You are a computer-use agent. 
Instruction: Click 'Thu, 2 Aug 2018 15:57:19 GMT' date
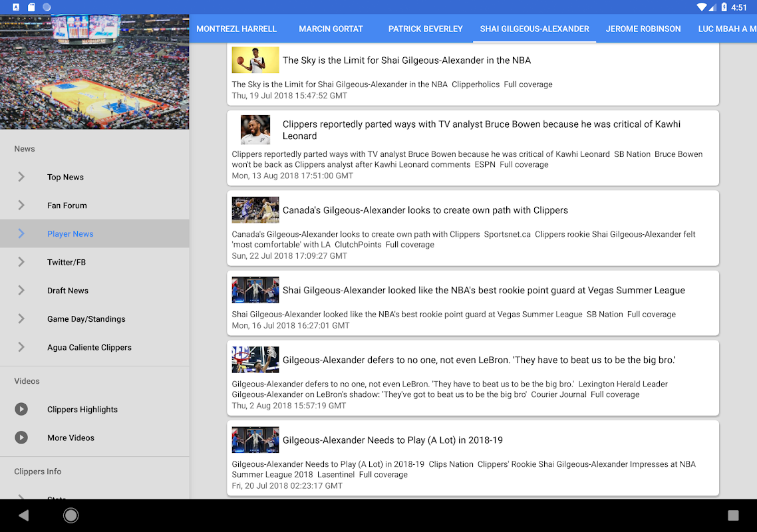289,406
